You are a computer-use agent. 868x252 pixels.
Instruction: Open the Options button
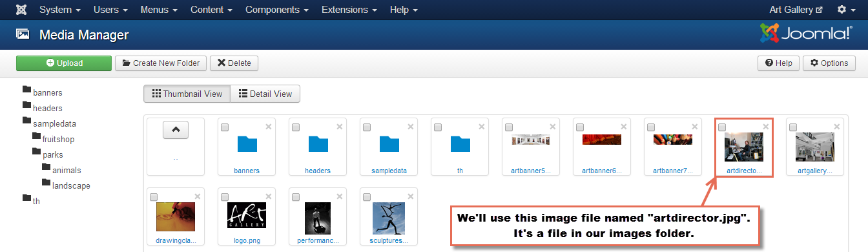click(x=829, y=63)
